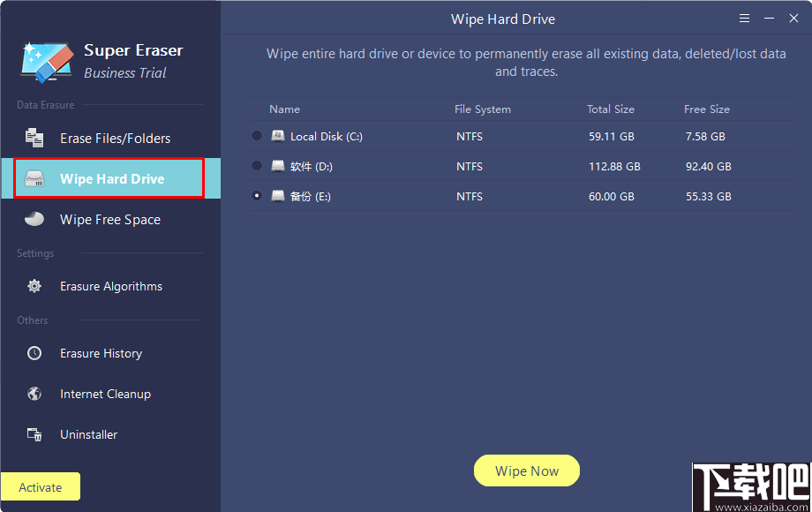Click the 59.11 GB total size value
This screenshot has height=512, width=812.
(x=612, y=137)
